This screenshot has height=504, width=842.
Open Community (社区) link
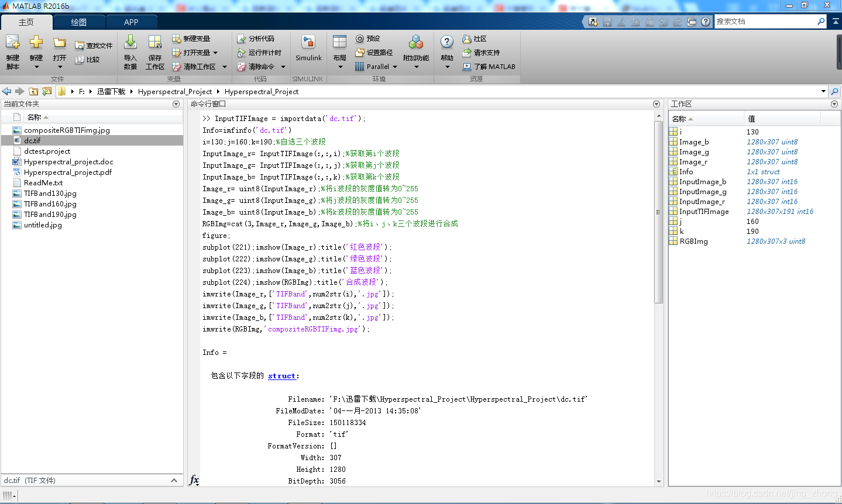click(x=475, y=39)
